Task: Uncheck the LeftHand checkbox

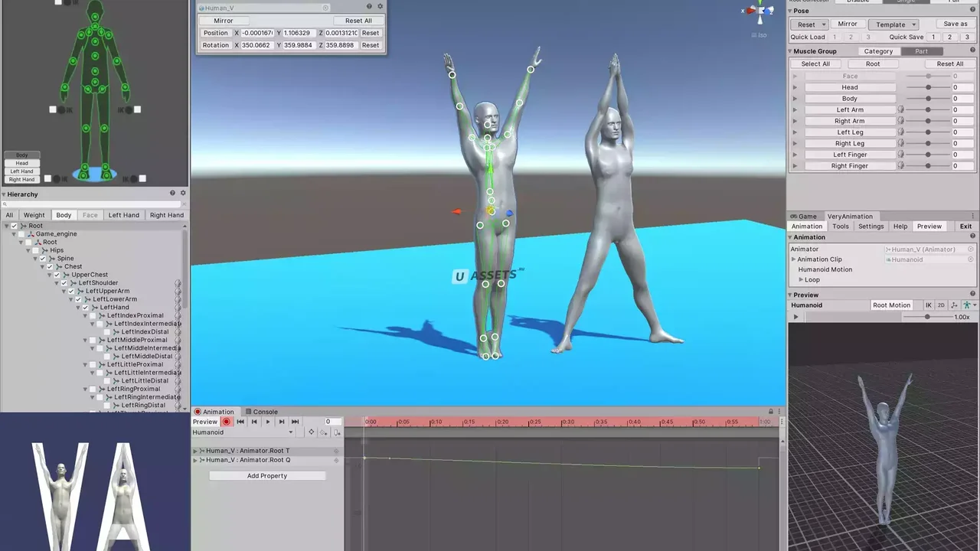Action: 86,308
